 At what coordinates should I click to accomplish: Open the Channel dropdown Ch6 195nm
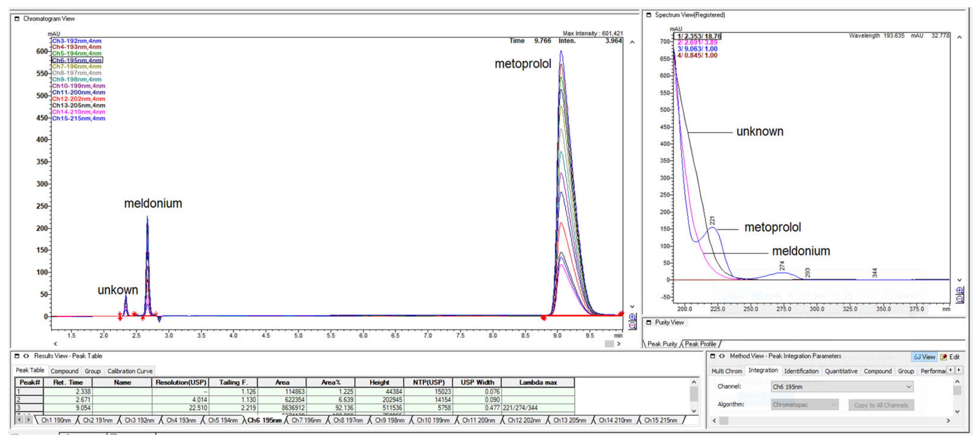[842, 387]
